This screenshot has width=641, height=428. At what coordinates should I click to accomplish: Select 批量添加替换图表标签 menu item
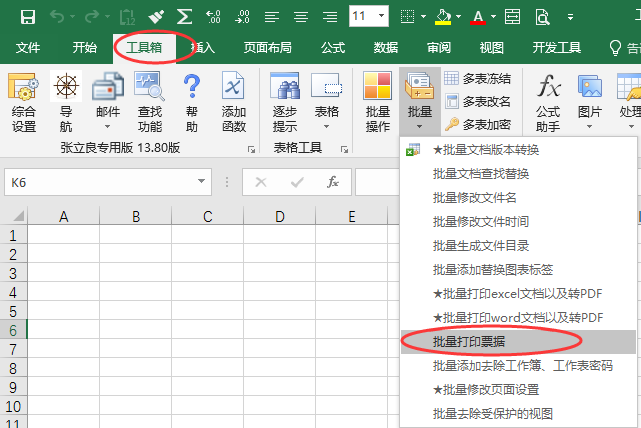(518, 270)
